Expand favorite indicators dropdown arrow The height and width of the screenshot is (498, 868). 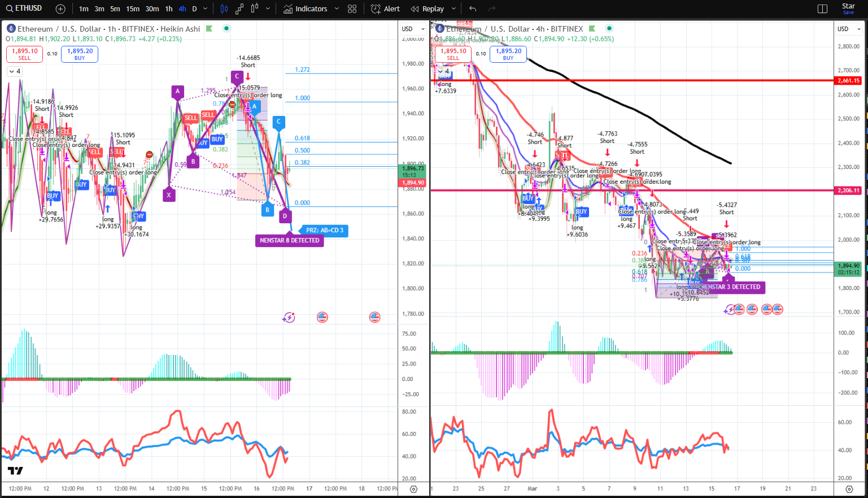337,9
